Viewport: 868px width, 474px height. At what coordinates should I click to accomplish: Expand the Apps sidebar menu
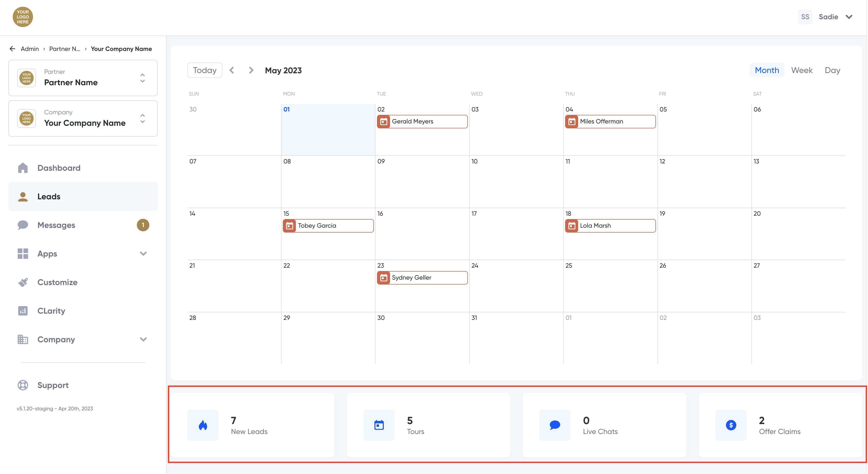point(143,253)
